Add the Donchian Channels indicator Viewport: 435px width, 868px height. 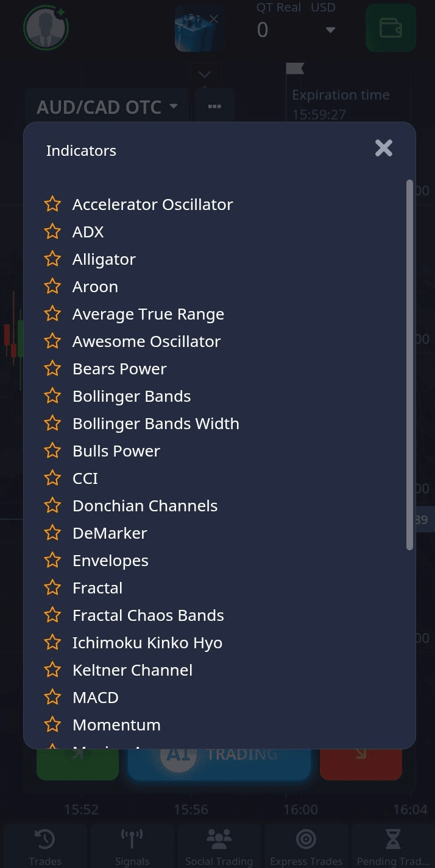coord(145,506)
